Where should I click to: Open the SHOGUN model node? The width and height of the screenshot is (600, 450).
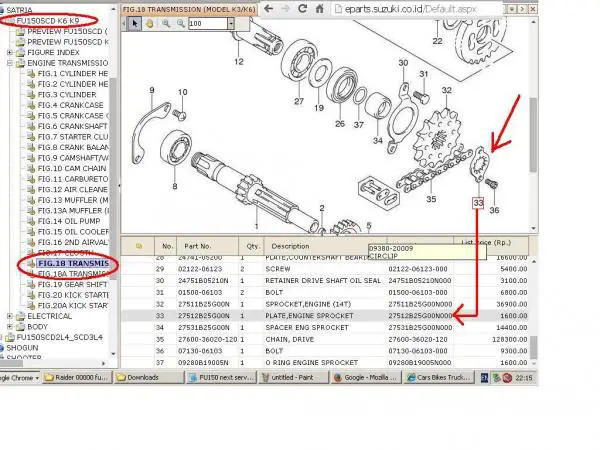(22, 348)
